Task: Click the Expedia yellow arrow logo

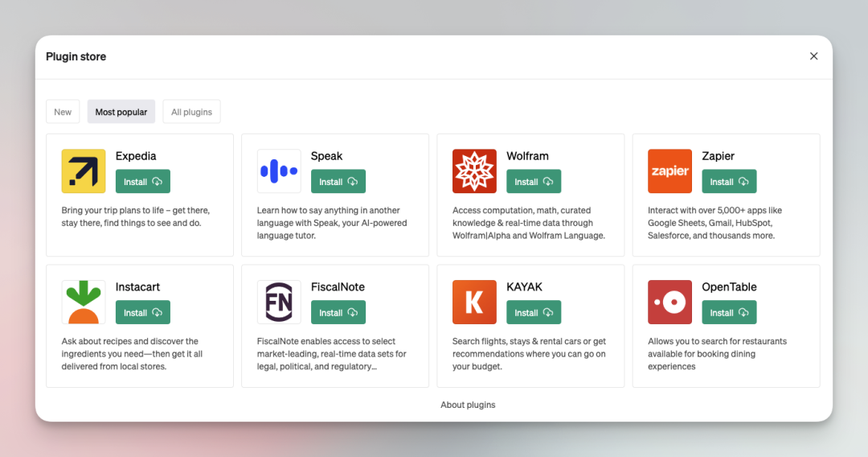Action: (84, 171)
